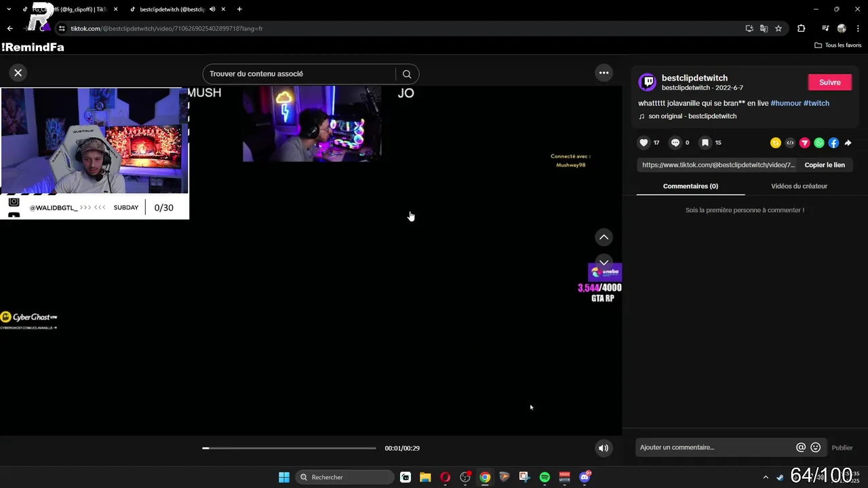Open Voicemeeter from the taskbar

pos(564,477)
